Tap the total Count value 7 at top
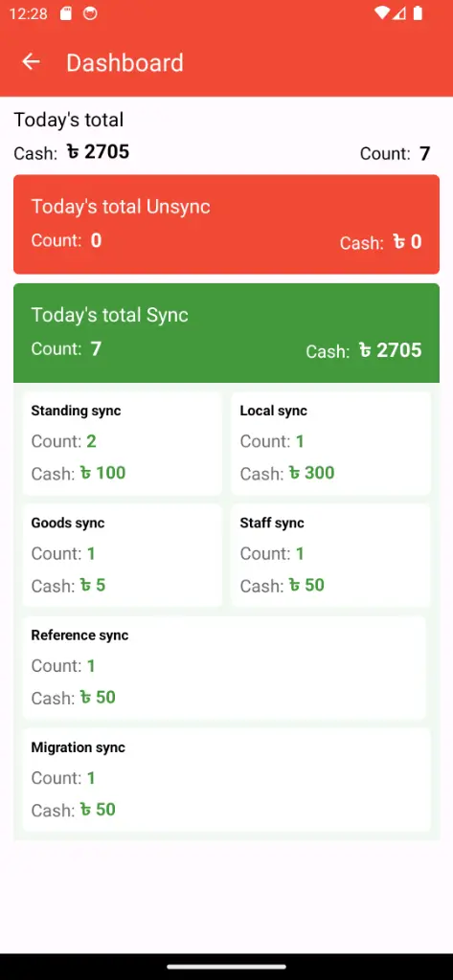The height and width of the screenshot is (980, 453). click(x=425, y=153)
